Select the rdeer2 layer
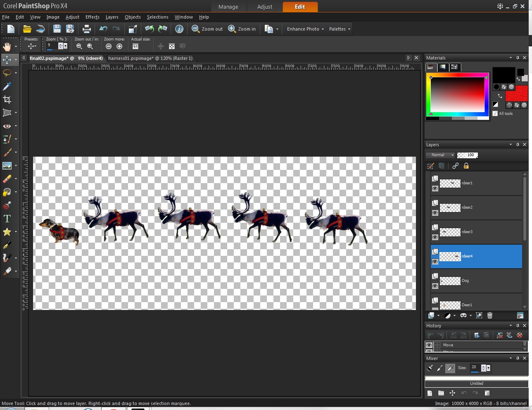This screenshot has height=410, width=532. pyautogui.click(x=476, y=207)
